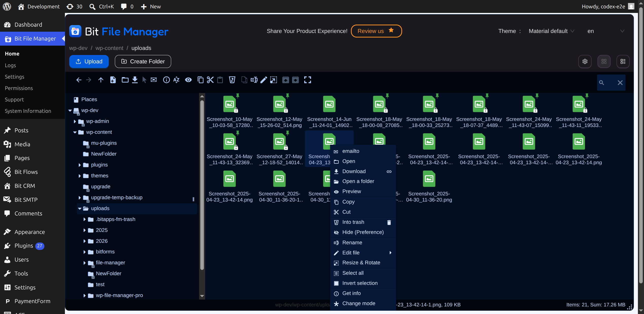The image size is (644, 314).
Task: Create a new file via toolbar icon
Action: 113,80
